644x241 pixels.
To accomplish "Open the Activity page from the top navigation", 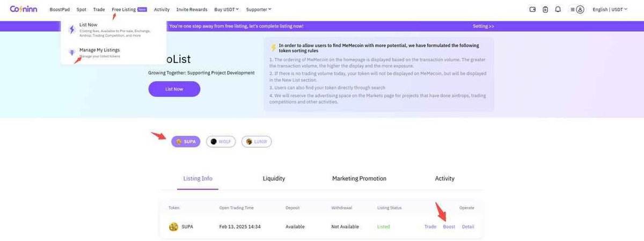I will click(162, 9).
